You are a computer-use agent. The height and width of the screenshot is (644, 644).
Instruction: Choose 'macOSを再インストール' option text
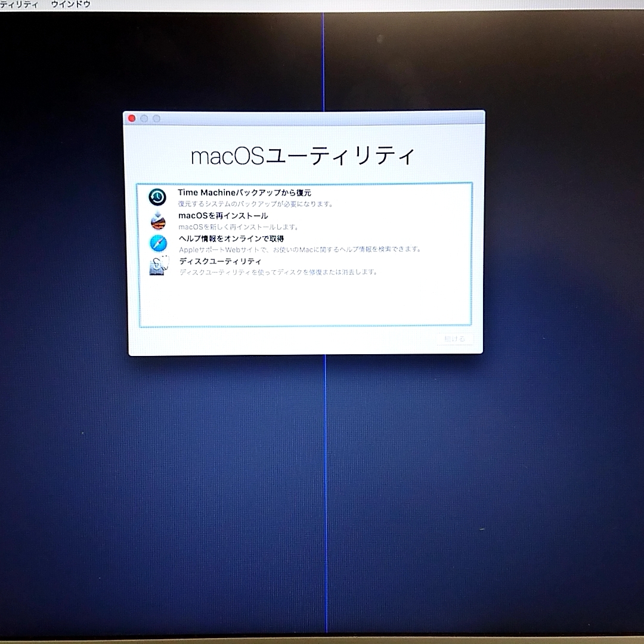[223, 216]
